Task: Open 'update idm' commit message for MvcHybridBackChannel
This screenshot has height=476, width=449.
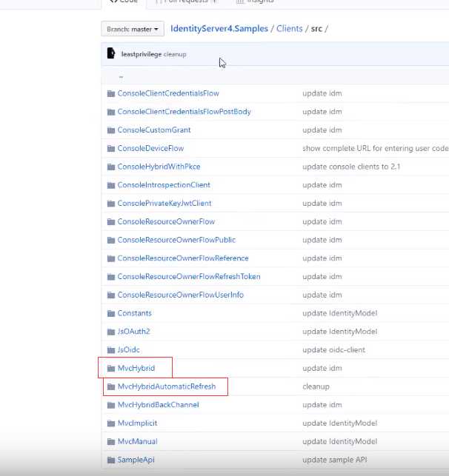Action: (322, 405)
